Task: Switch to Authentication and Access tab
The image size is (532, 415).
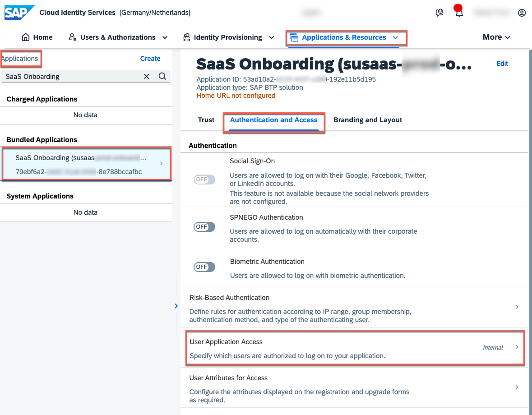Action: (x=273, y=120)
